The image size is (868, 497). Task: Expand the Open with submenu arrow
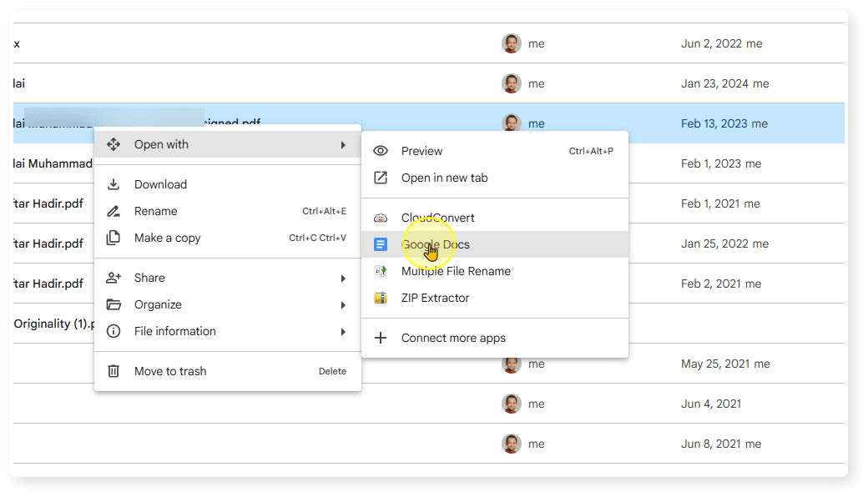pyautogui.click(x=343, y=145)
